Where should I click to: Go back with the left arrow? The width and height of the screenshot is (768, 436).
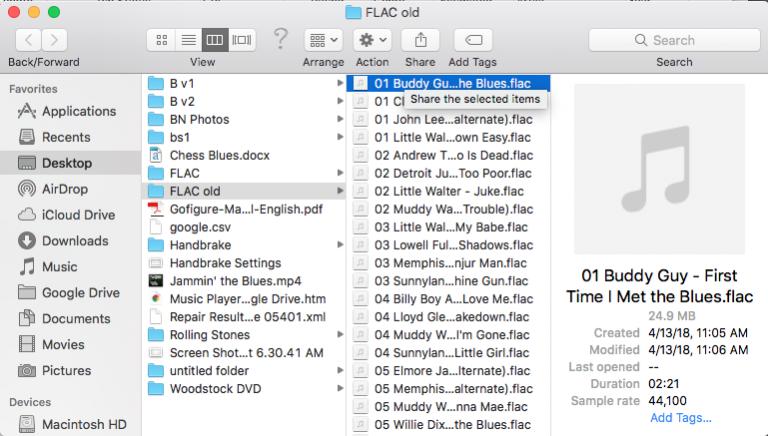27,40
